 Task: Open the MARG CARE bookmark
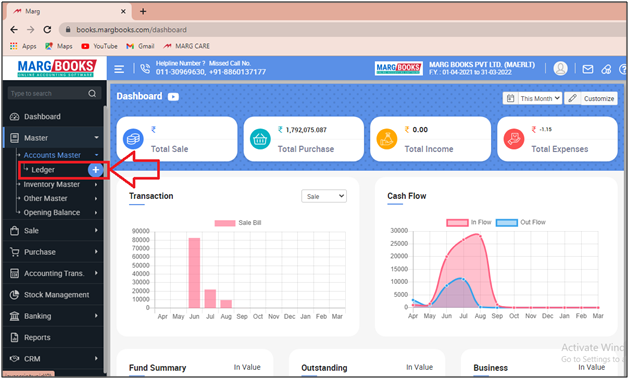tap(186, 46)
